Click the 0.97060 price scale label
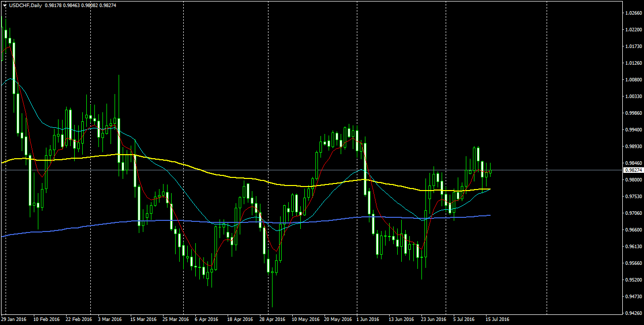 [x=634, y=213]
